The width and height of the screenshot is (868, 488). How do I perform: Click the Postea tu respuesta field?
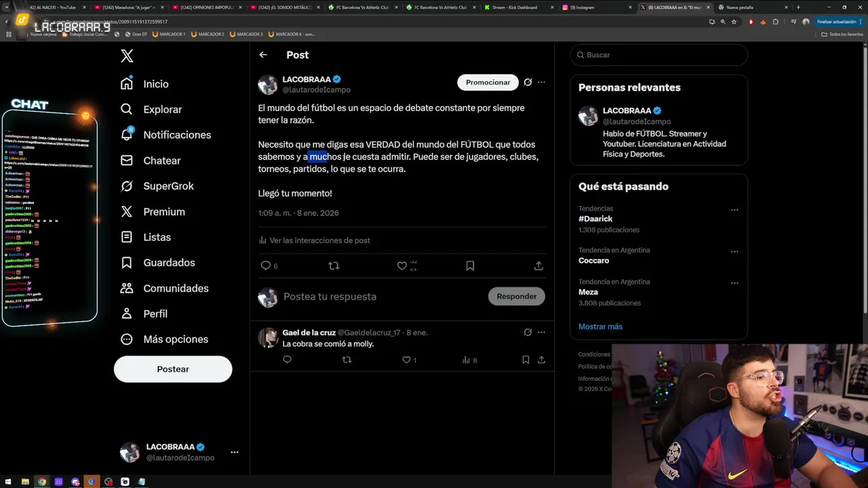pos(380,296)
